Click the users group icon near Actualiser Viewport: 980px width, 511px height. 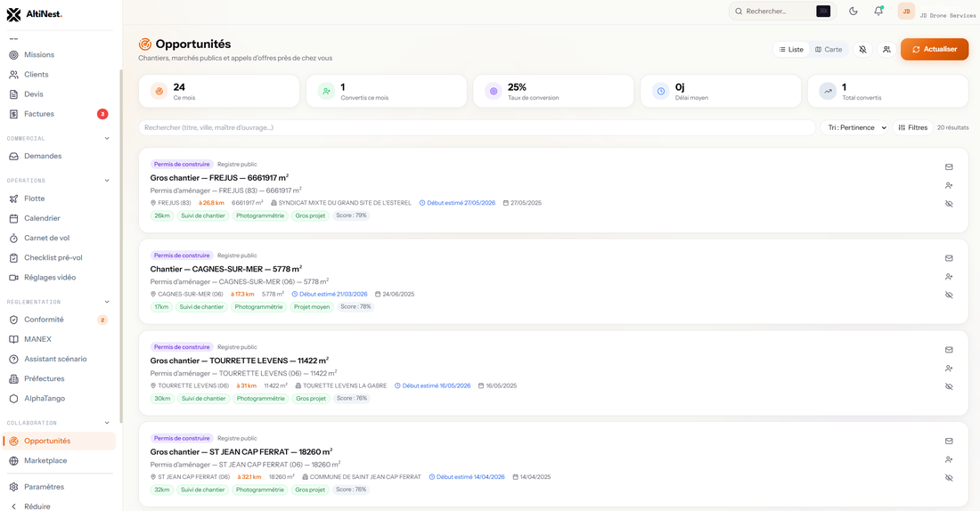(x=886, y=49)
